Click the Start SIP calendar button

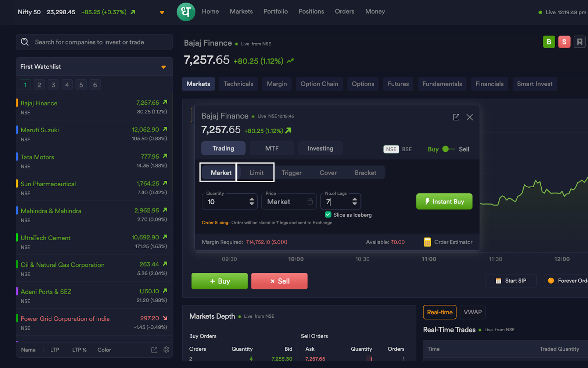(x=511, y=281)
